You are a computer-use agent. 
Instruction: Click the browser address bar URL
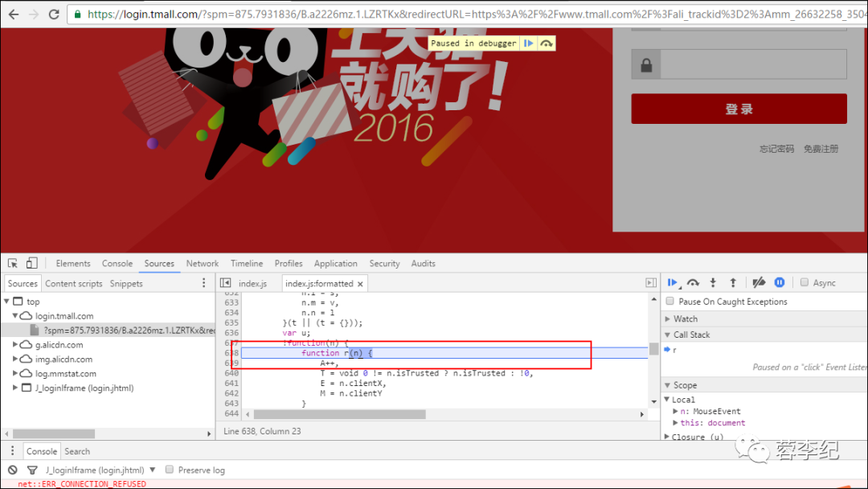(x=476, y=14)
